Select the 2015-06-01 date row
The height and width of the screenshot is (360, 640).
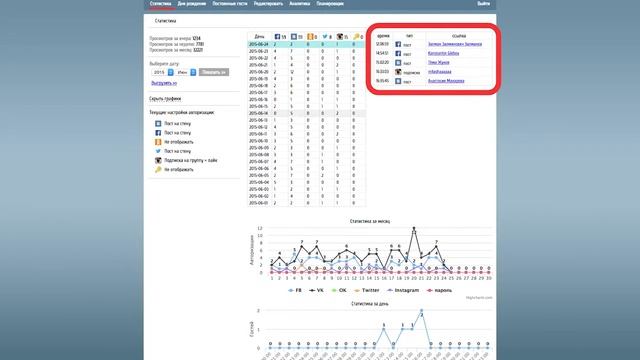306,203
